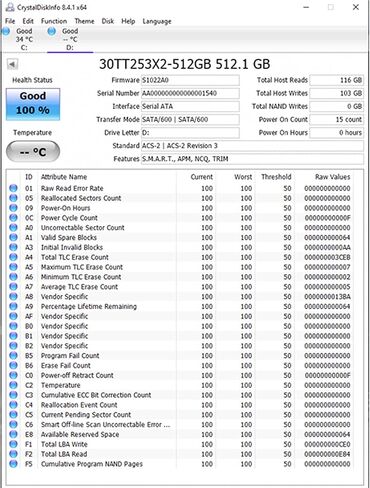Click the Transfer Mode field
The image size is (370, 488).
tap(190, 119)
